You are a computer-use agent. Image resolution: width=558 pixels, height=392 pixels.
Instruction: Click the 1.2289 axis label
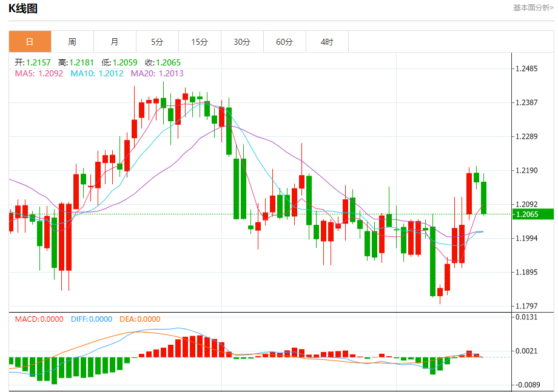tap(526, 136)
